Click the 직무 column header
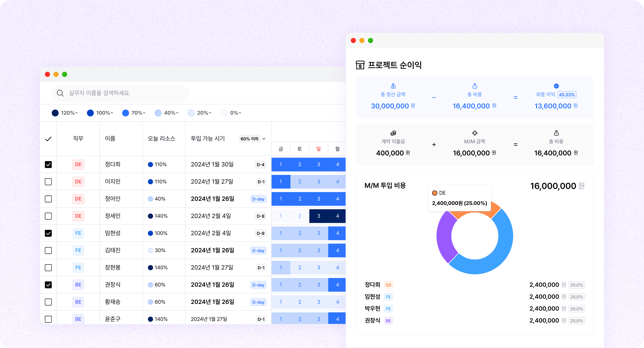This screenshot has width=644, height=348. (x=78, y=139)
